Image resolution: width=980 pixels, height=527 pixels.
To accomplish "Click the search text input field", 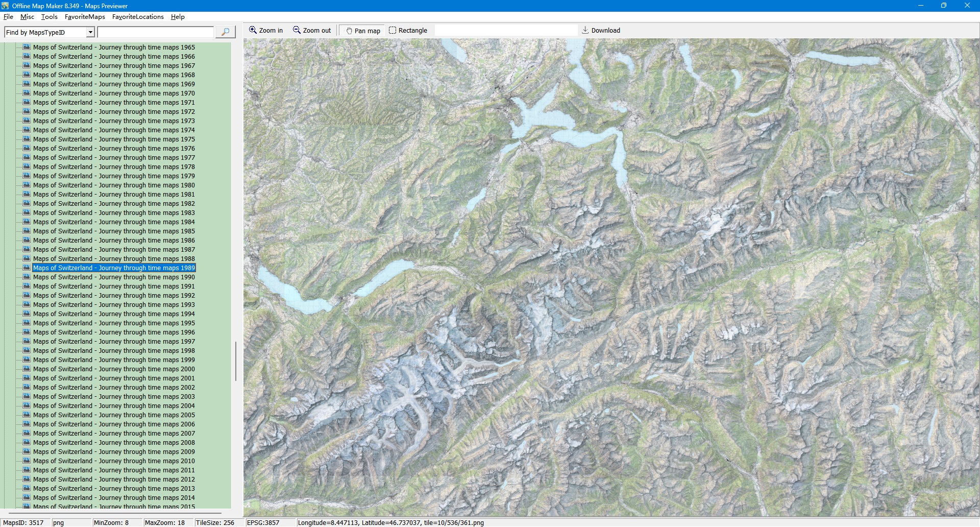I will [x=155, y=32].
